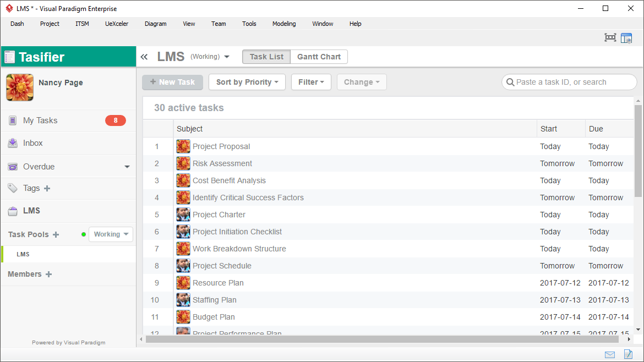
Task: Open the mail icon in status bar
Action: (610, 355)
